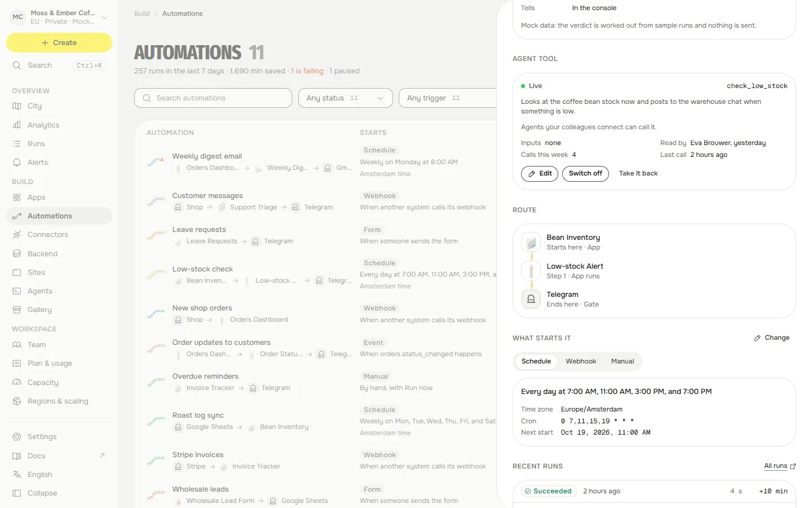The image size is (812, 508).
Task: Click the Build breadcrumb link
Action: click(x=142, y=14)
